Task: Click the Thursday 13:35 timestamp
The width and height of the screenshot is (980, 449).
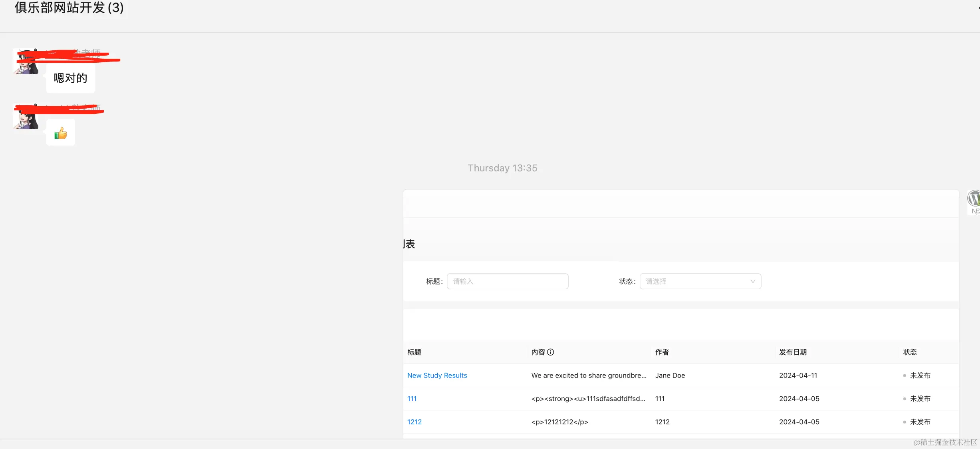Action: [x=502, y=168]
